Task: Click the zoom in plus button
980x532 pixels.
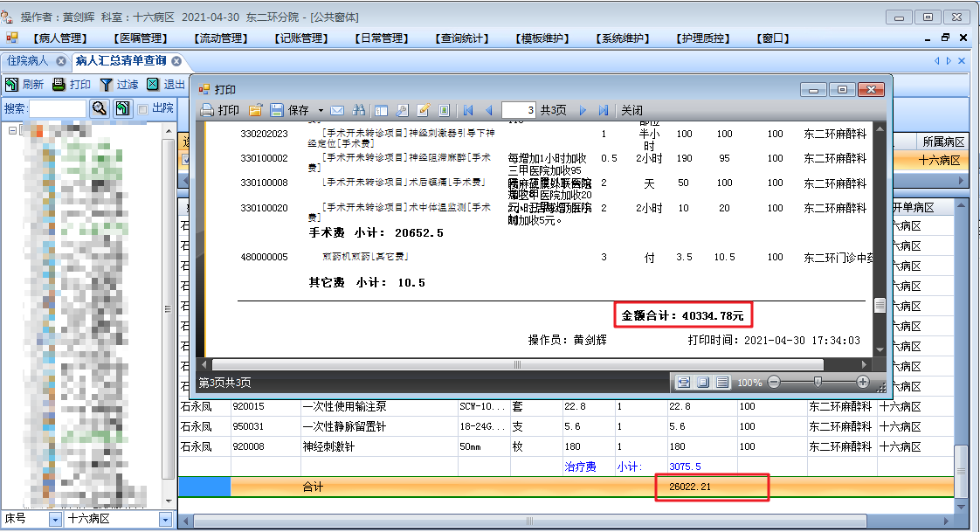Action: pos(862,382)
